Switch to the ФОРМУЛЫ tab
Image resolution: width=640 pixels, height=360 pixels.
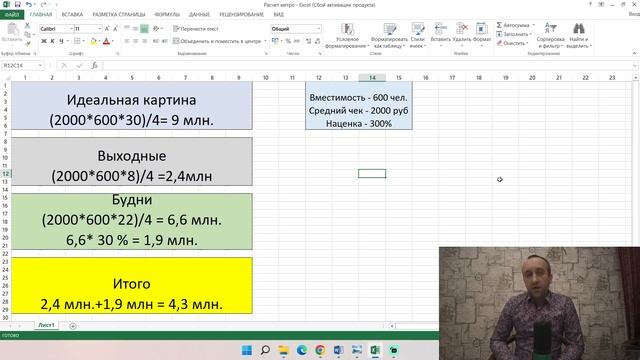[167, 15]
